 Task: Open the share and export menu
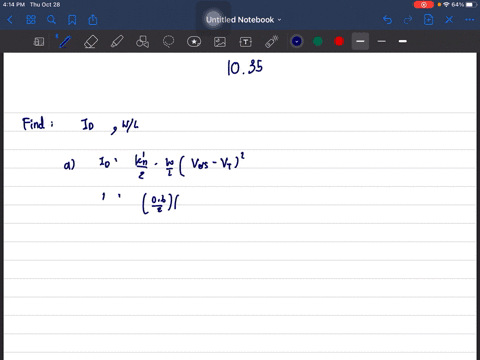(x=93, y=20)
